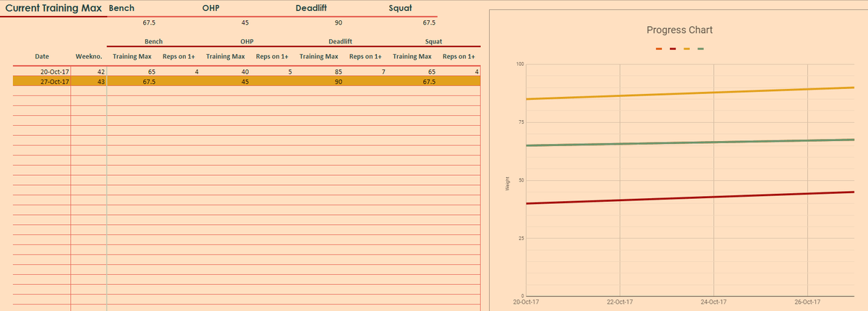This screenshot has width=868, height=311.
Task: Click Bench reps value 4 in 20-Oct-17 row
Action: 197,72
